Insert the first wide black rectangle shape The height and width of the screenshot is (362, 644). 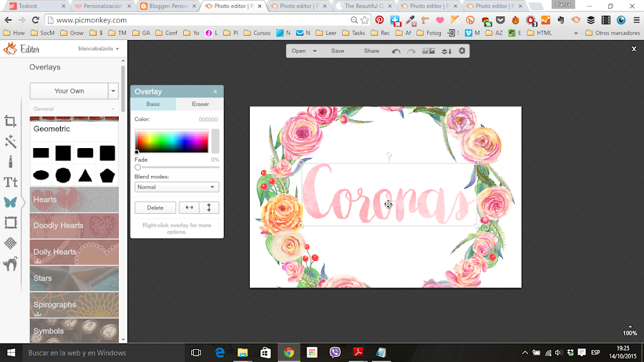41,153
